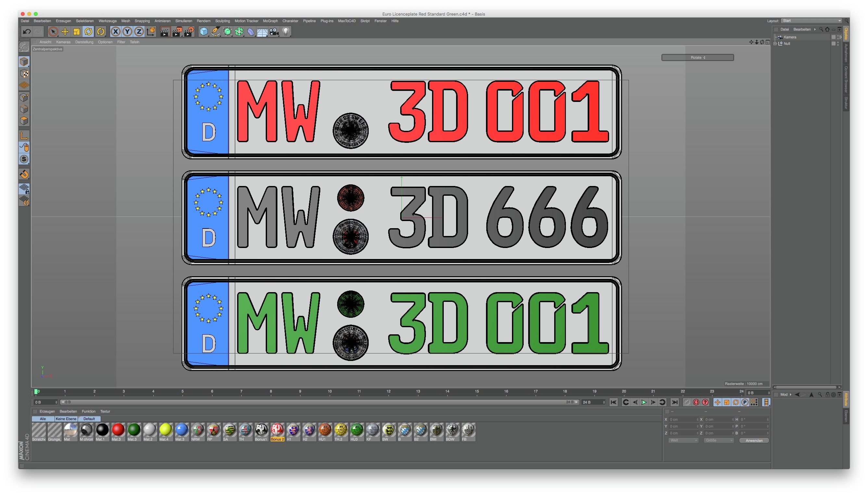Switch to the Keine Ebene material tab

click(66, 419)
